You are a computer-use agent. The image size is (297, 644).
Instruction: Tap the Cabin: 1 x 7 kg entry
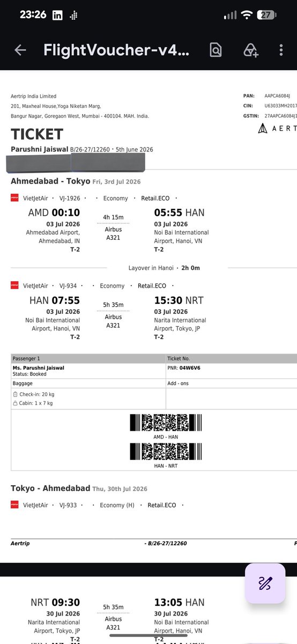click(33, 403)
